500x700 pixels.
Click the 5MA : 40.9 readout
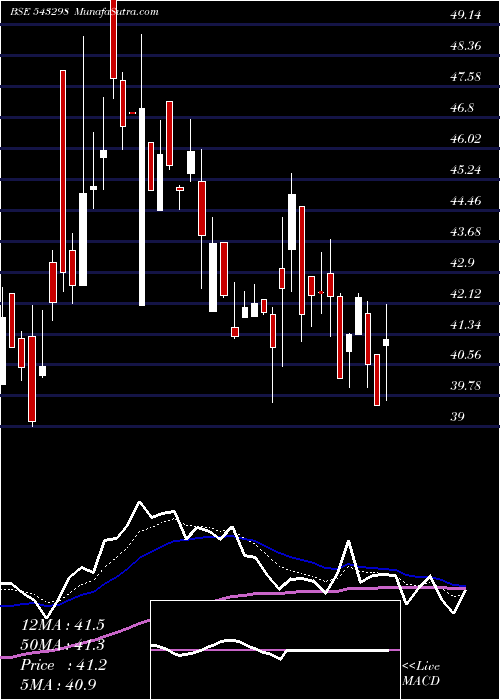(x=59, y=685)
